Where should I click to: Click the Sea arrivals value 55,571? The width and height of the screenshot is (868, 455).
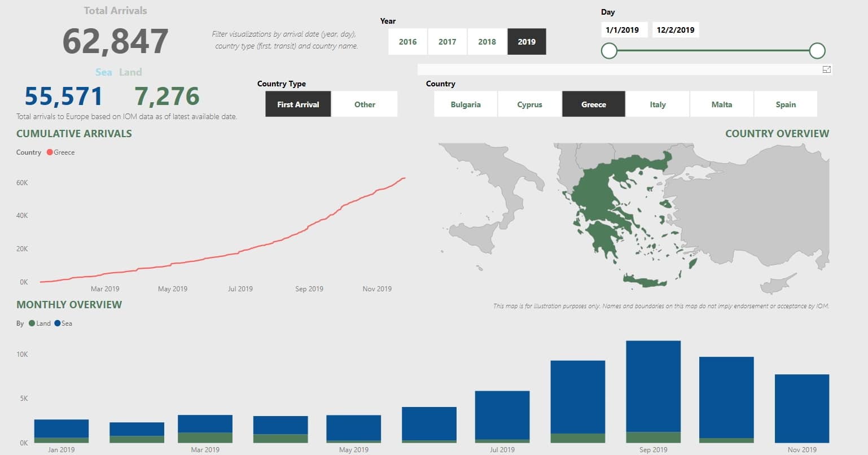tap(64, 97)
